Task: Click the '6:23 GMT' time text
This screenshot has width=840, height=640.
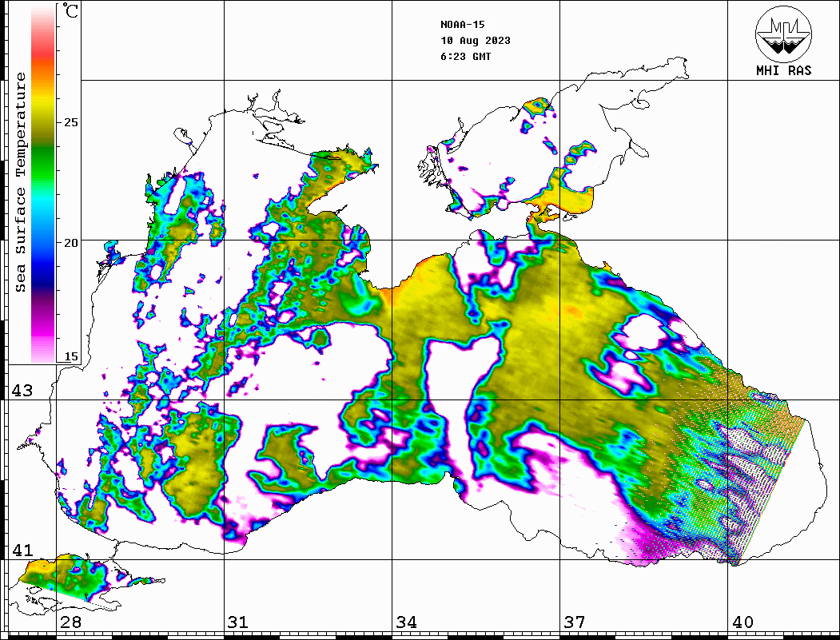Action: pyautogui.click(x=465, y=57)
